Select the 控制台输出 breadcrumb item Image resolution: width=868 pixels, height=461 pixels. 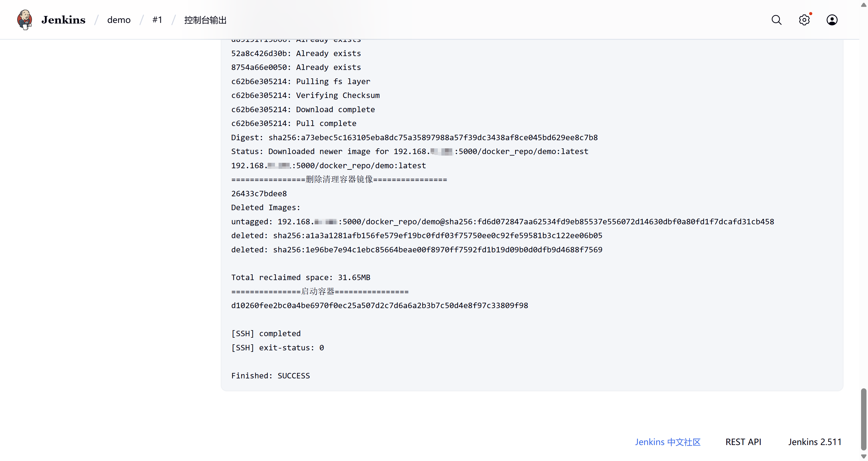205,20
